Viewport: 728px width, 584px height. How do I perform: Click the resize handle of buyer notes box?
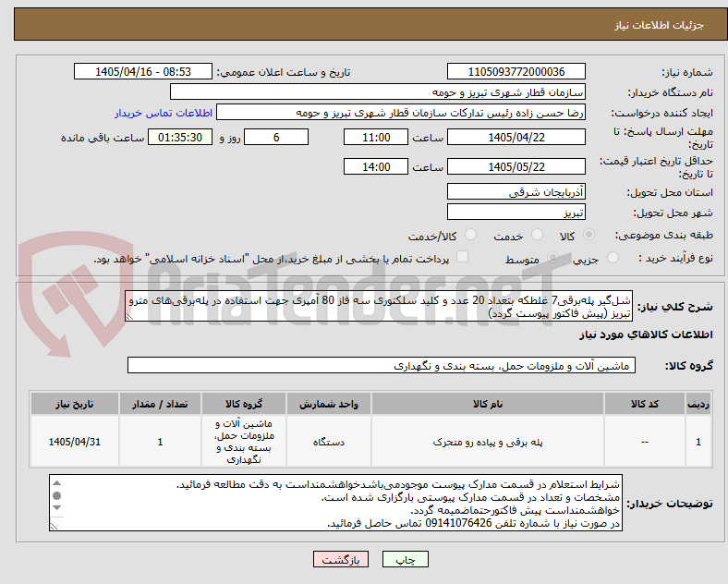coord(54,527)
